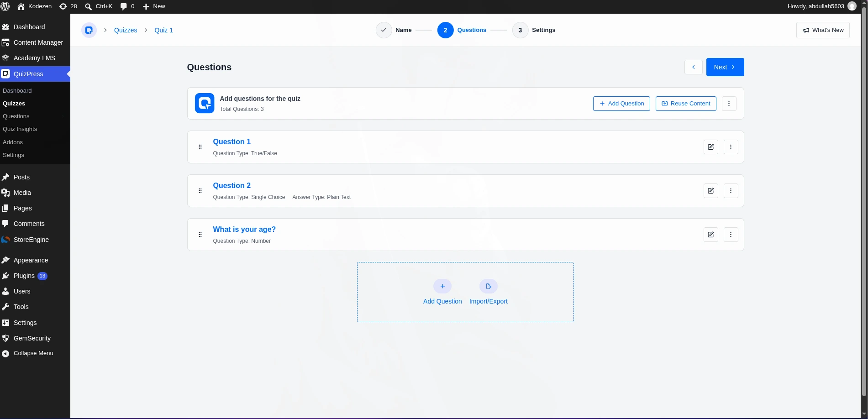This screenshot has height=419, width=868.
Task: Open Academy LMS in the sidebar
Action: (35, 58)
